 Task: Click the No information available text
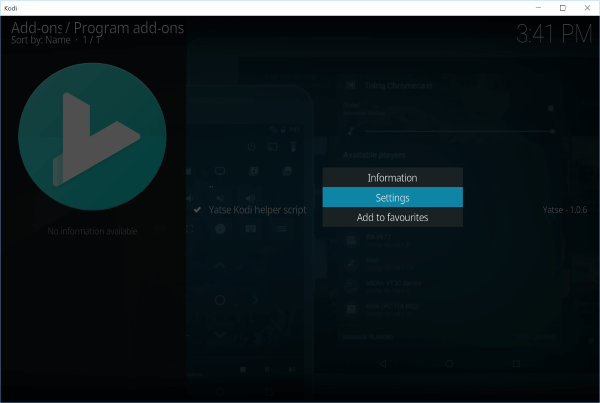tap(92, 232)
